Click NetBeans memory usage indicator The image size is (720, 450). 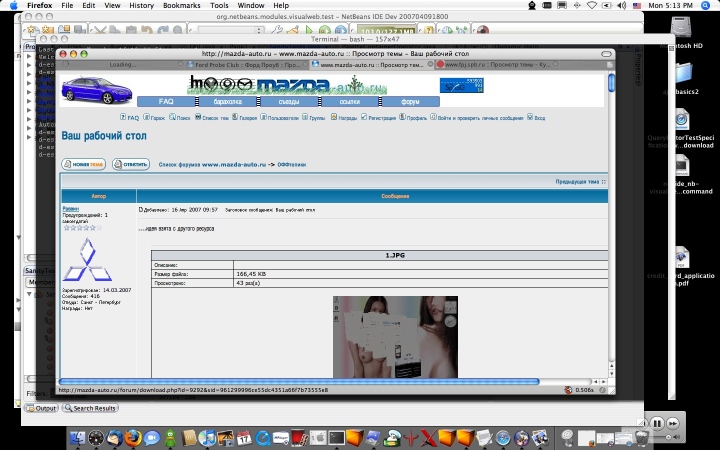click(386, 31)
